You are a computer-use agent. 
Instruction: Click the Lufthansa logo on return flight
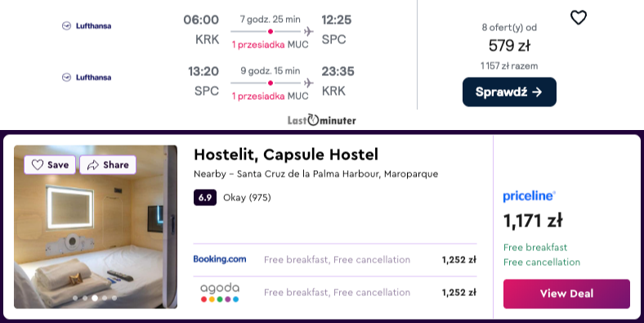(x=87, y=77)
